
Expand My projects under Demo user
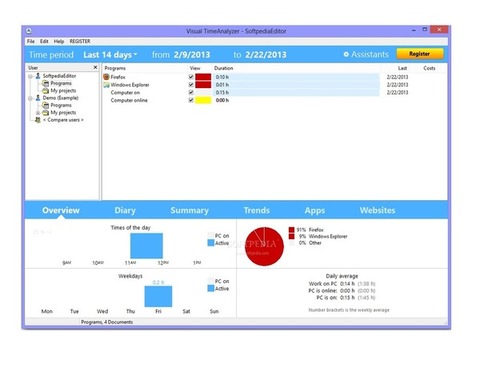click(x=38, y=113)
